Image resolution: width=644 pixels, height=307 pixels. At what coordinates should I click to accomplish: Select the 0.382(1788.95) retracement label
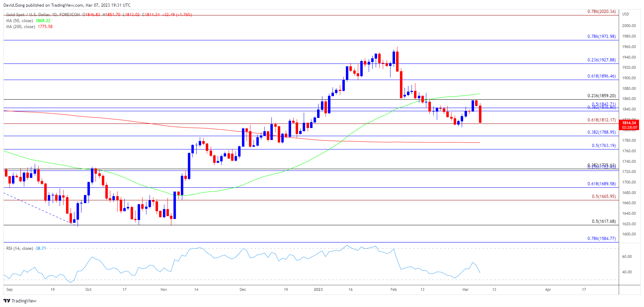602,132
